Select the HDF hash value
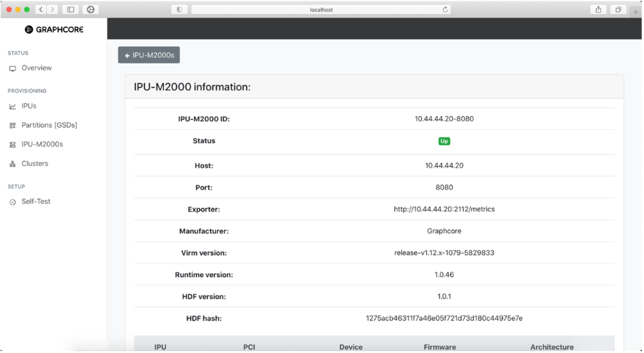This screenshot has height=353, width=644. 444,318
